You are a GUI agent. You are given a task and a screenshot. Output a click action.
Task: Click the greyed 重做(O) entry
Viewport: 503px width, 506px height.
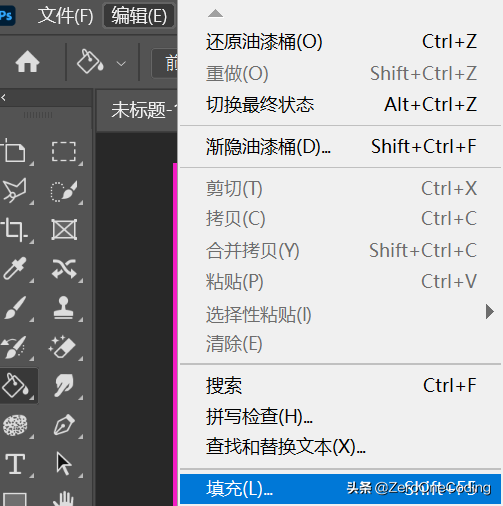(340, 74)
